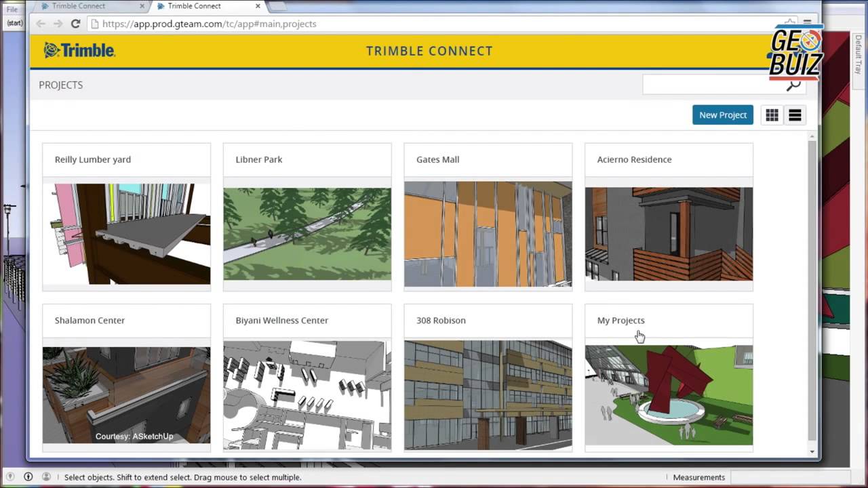Click the Shalamon Center thumbnail image
The height and width of the screenshot is (488, 868).
[127, 395]
